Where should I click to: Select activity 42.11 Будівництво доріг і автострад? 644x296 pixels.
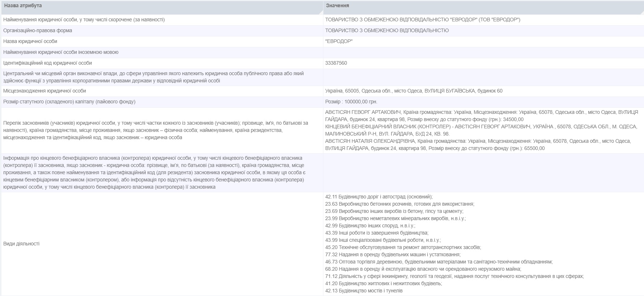tap(379, 197)
